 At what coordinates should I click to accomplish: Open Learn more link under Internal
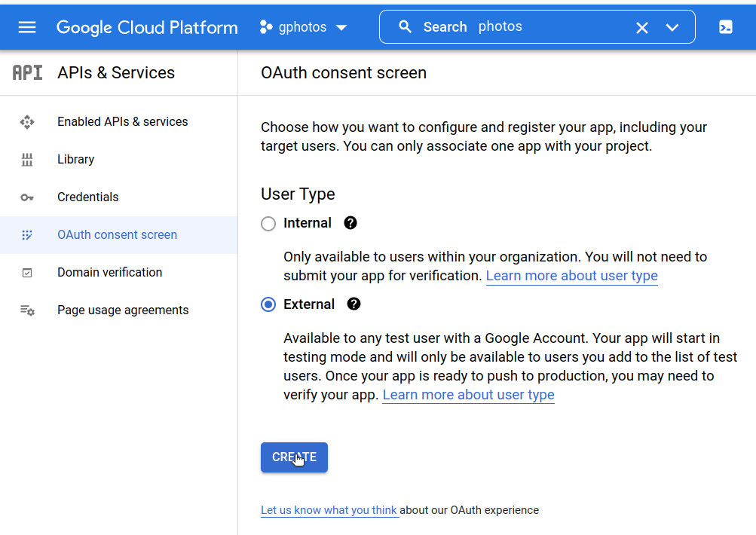tap(571, 276)
